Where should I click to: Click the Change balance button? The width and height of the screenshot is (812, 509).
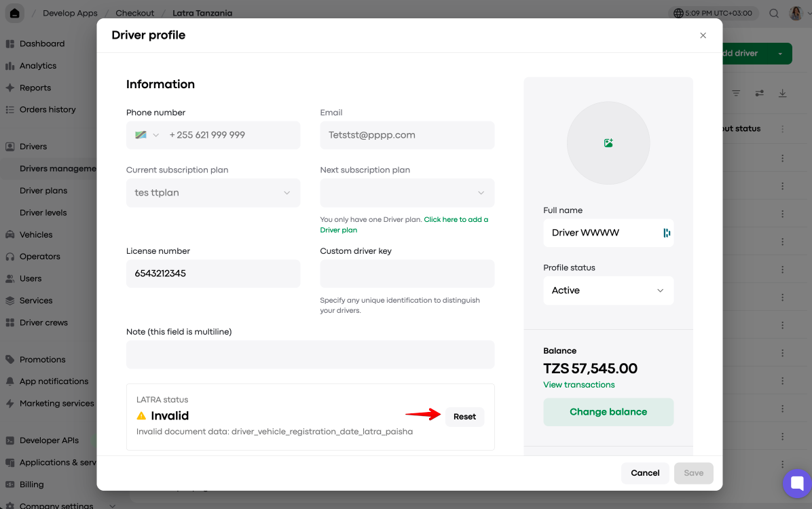tap(608, 412)
